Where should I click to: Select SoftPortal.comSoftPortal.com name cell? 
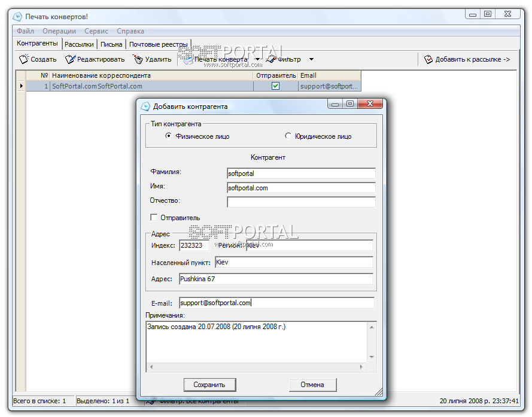click(x=151, y=86)
